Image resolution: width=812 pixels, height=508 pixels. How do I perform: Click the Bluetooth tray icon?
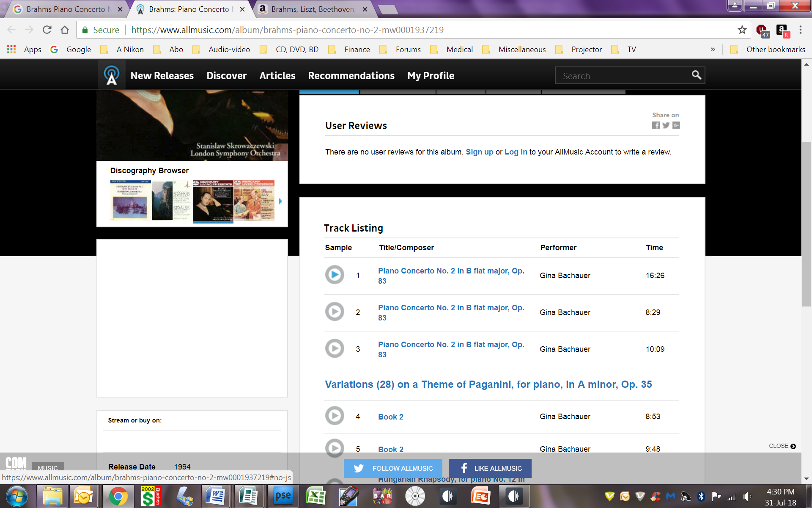point(701,497)
